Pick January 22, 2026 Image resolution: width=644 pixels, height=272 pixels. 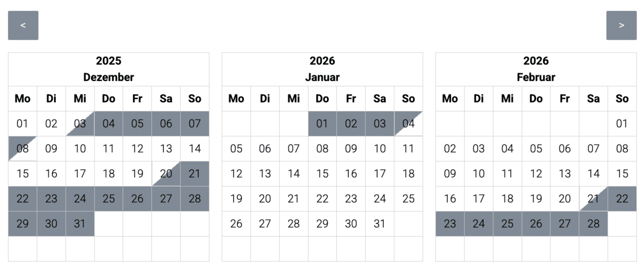point(322,199)
